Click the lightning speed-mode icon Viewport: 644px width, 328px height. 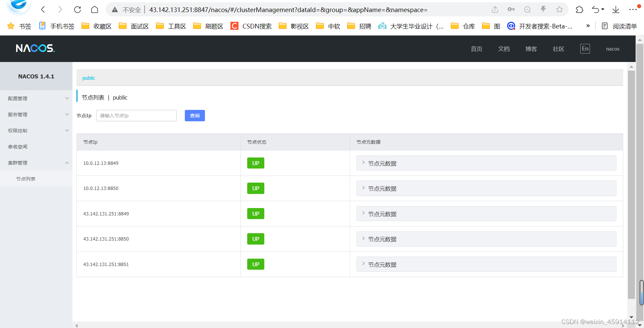[543, 9]
